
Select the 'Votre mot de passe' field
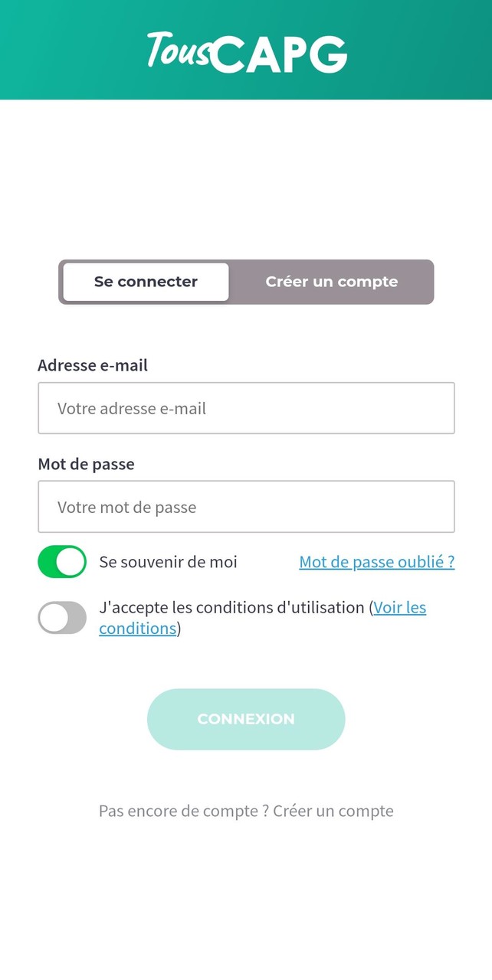point(246,507)
